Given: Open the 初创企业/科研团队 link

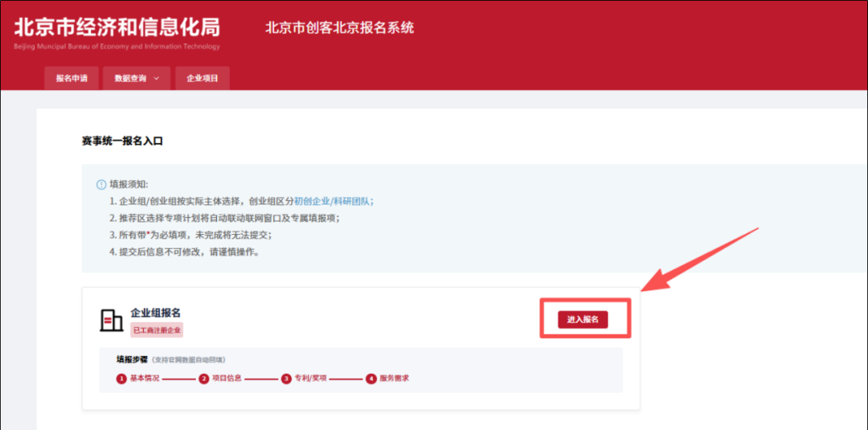Looking at the screenshot, I should coord(334,201).
